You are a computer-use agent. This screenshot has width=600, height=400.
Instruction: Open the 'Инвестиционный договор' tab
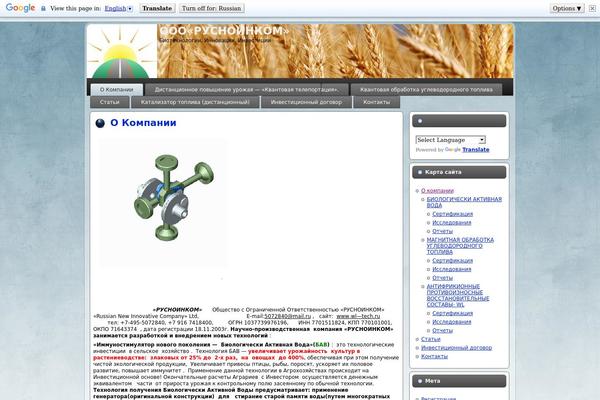(306, 102)
